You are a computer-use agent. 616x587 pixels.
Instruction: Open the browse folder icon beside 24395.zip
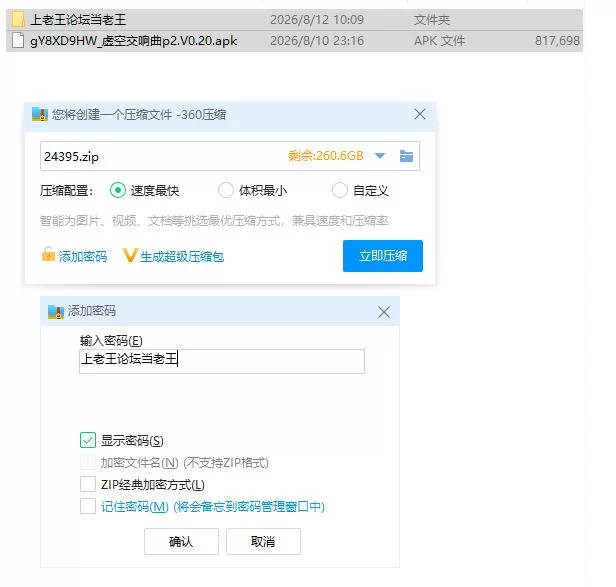click(406, 156)
